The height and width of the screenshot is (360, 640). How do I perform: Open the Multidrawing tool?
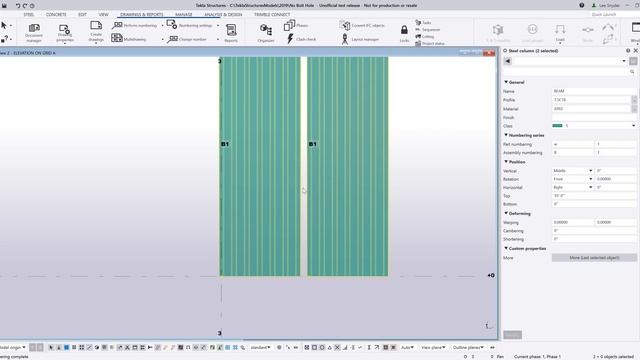click(x=129, y=39)
